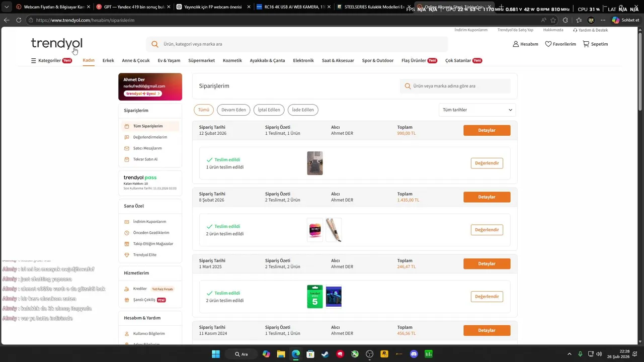Open the Süpermarket category menu
Image resolution: width=644 pixels, height=362 pixels.
(x=201, y=60)
